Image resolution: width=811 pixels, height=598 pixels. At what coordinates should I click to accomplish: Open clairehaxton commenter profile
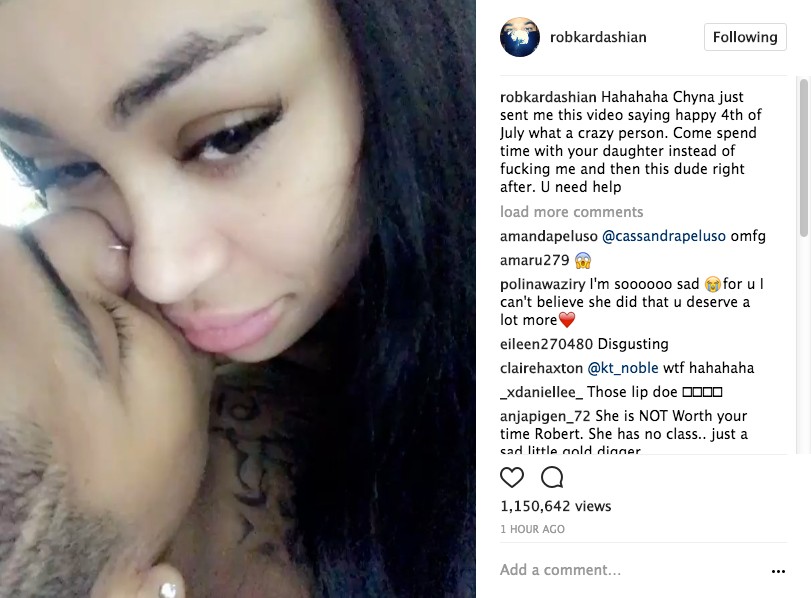(541, 368)
